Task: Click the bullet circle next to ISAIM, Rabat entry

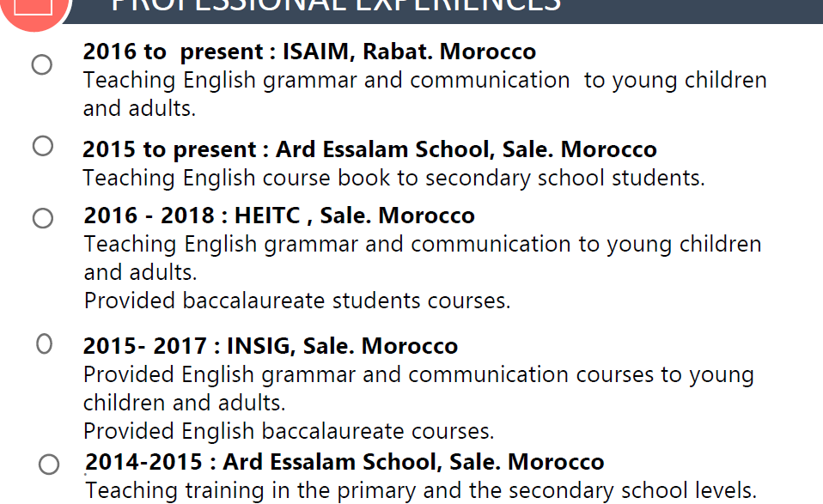Action: click(x=41, y=64)
